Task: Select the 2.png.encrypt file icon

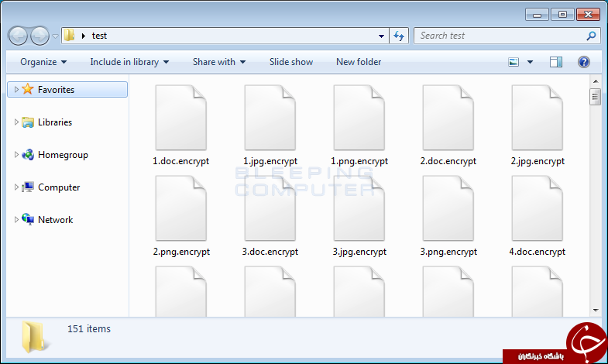Action: coord(180,208)
